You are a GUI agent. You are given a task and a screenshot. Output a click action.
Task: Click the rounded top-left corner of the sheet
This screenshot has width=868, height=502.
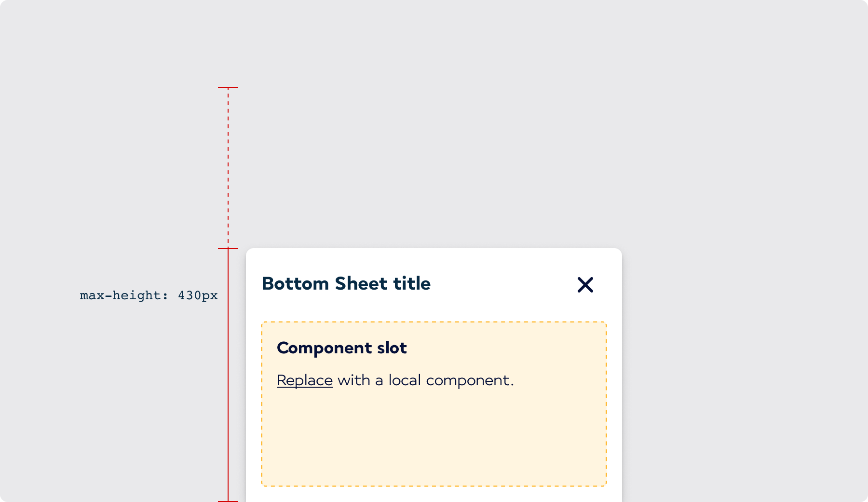[251, 252]
